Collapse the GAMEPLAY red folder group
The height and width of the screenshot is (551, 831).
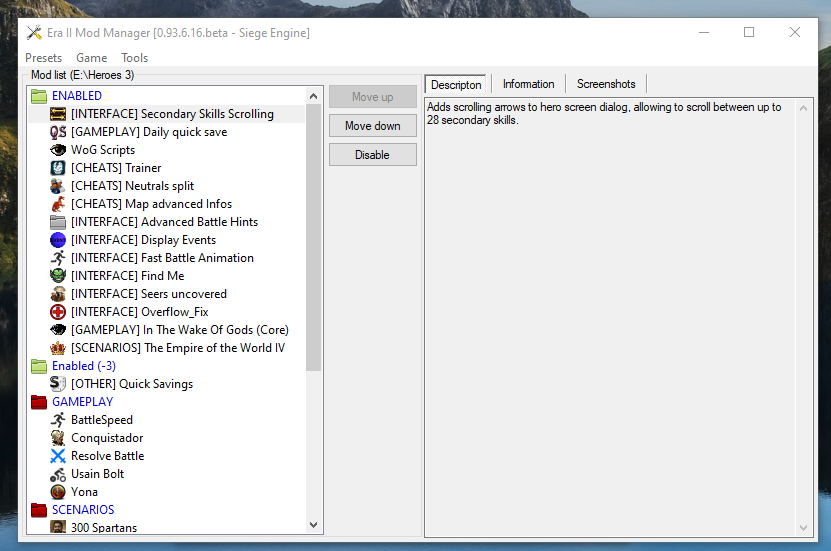click(x=39, y=402)
